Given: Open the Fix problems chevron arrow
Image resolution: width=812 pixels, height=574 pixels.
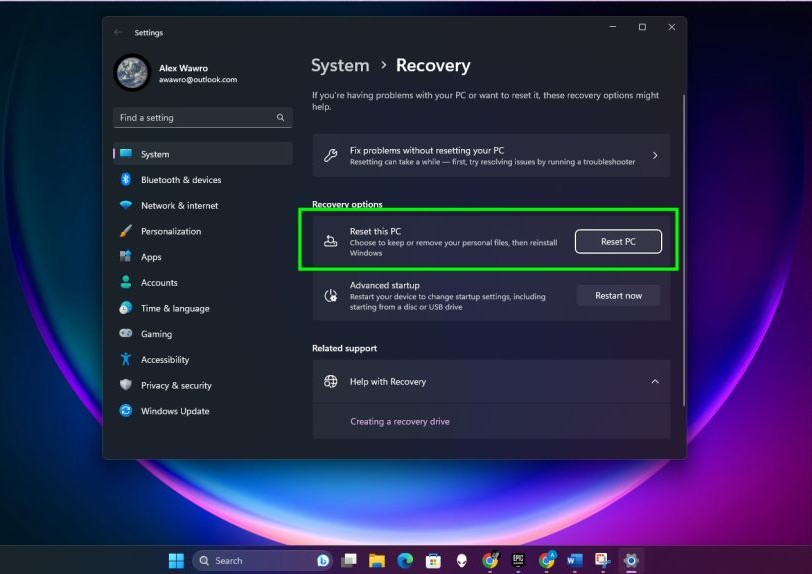Looking at the screenshot, I should [655, 155].
